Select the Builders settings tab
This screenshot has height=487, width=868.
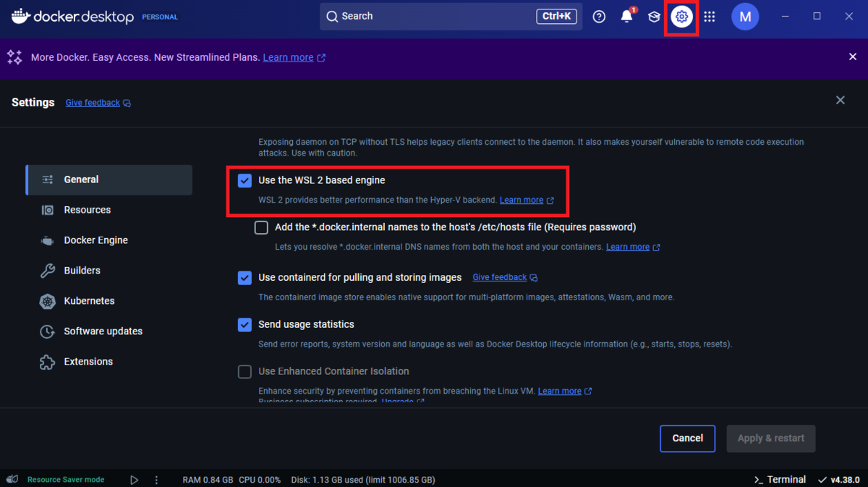[x=109, y=271]
